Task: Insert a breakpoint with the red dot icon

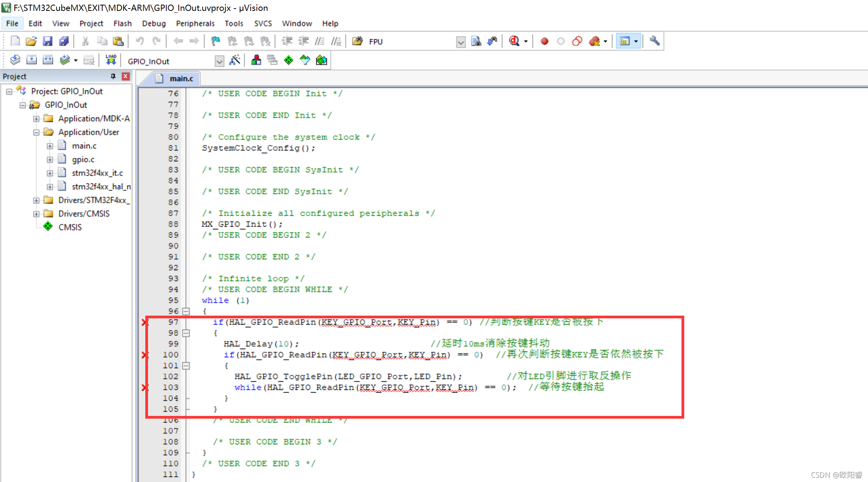Action: click(x=544, y=41)
